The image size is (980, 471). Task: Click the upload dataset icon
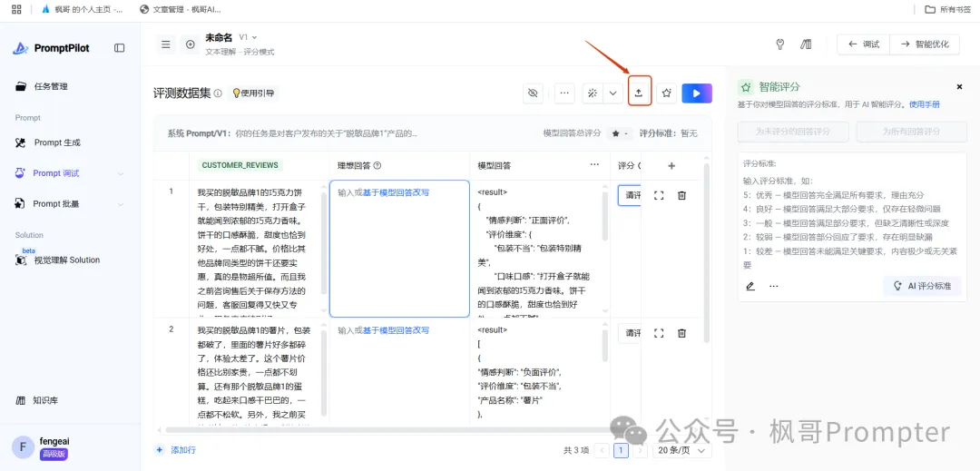640,93
